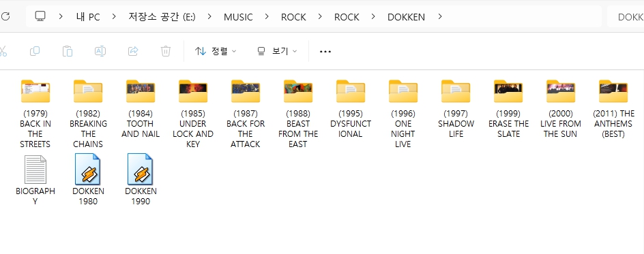The height and width of the screenshot is (254, 644).
Task: Select the (2011) THE ANTHEMS (BEST) folder icon
Action: (613, 91)
